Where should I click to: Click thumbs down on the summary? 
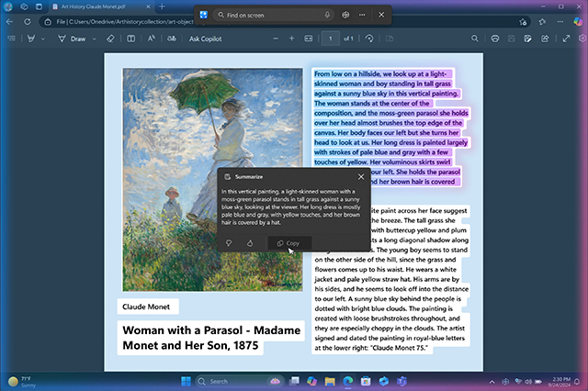tap(229, 243)
